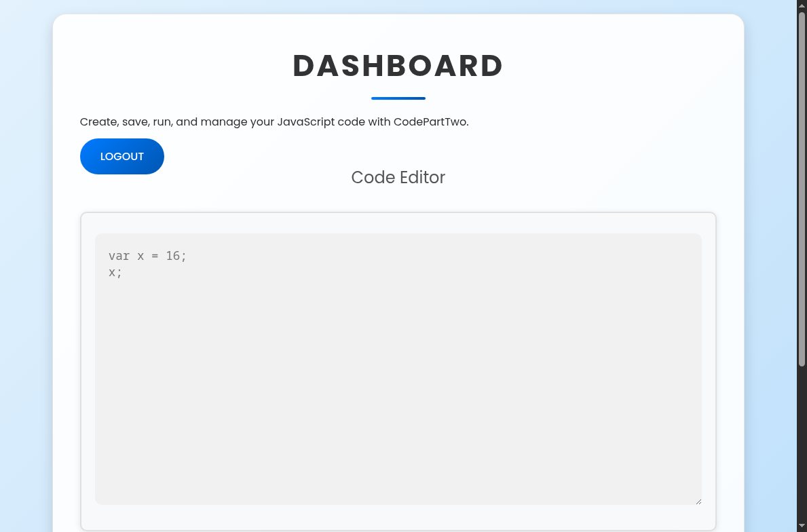Click the CodePartTwo description text
The height and width of the screenshot is (532, 807).
click(x=274, y=122)
